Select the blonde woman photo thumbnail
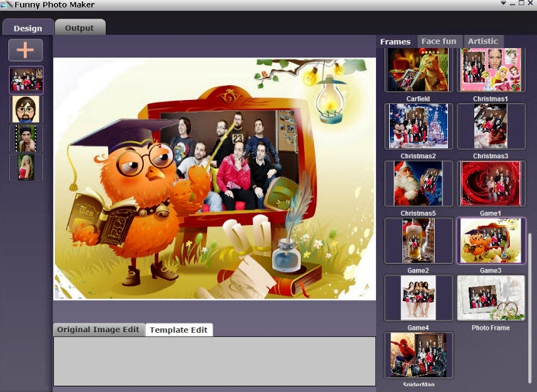 click(26, 167)
